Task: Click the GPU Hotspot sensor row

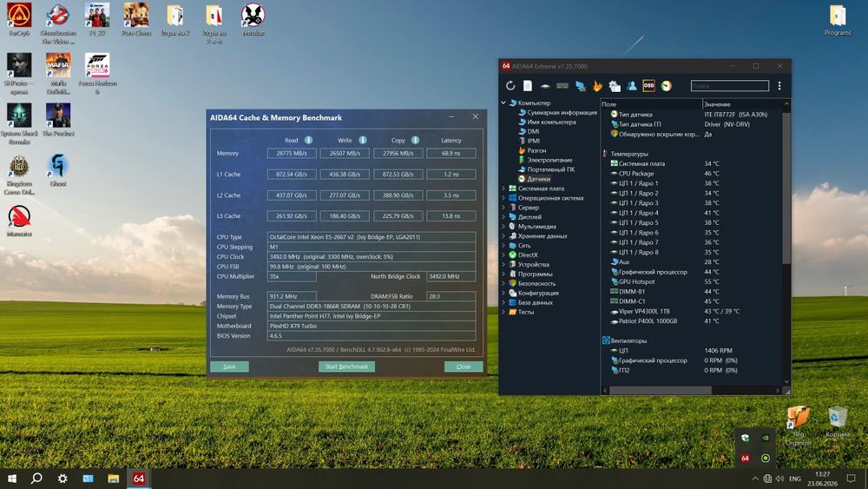Action: coord(692,281)
